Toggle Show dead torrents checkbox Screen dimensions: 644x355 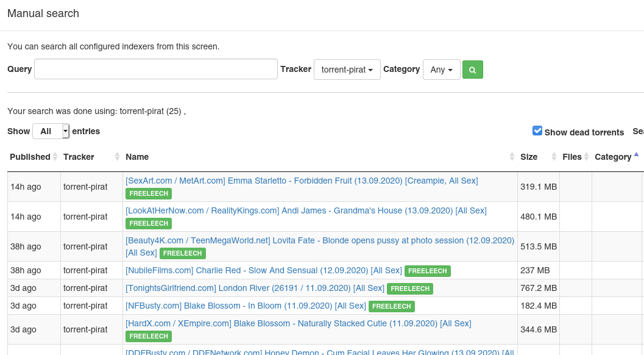coord(537,131)
